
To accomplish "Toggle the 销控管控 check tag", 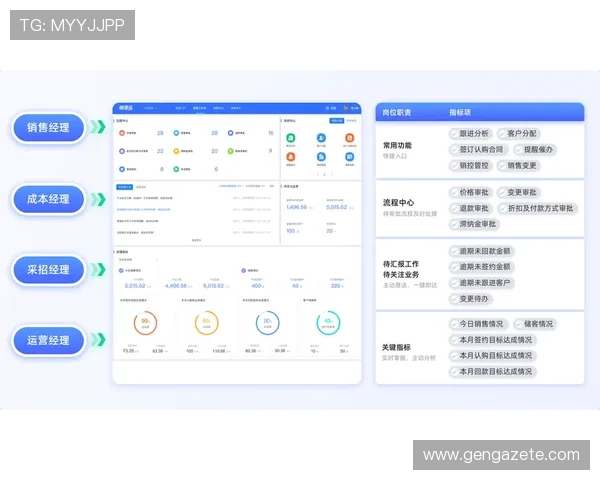I will pyautogui.click(x=470, y=166).
